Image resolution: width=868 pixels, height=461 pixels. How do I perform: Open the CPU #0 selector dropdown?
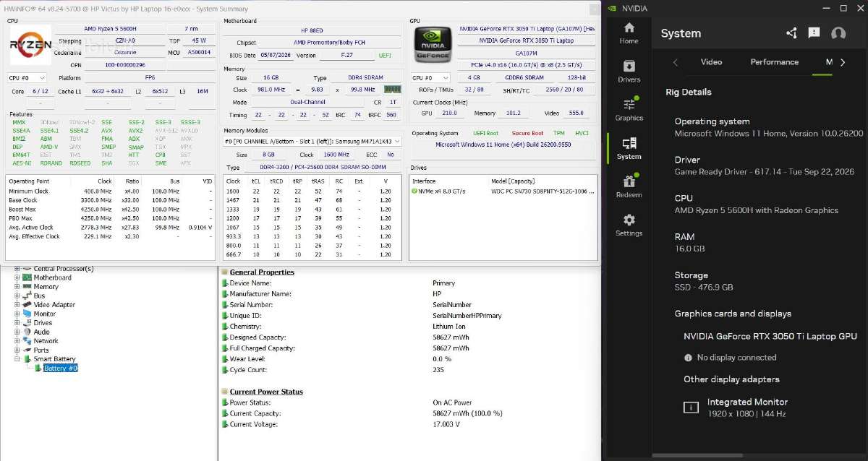pos(27,77)
